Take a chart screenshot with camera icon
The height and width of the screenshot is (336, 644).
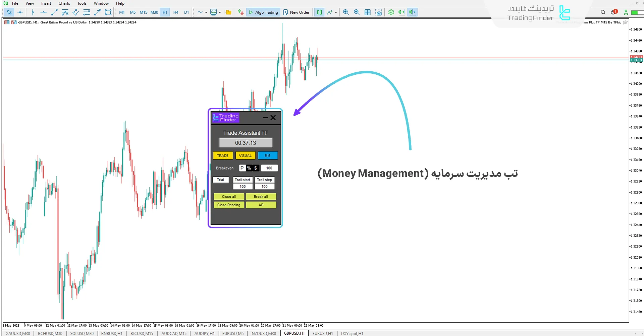(379, 12)
